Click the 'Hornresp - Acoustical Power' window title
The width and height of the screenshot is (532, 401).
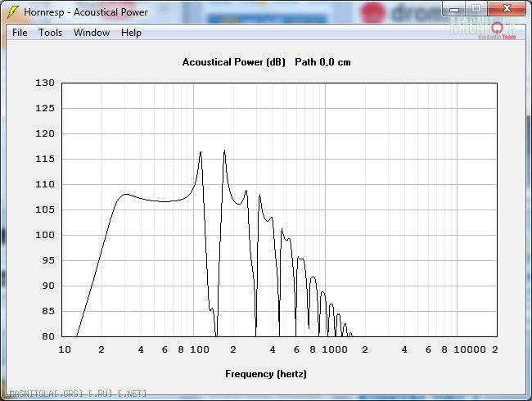[86, 12]
